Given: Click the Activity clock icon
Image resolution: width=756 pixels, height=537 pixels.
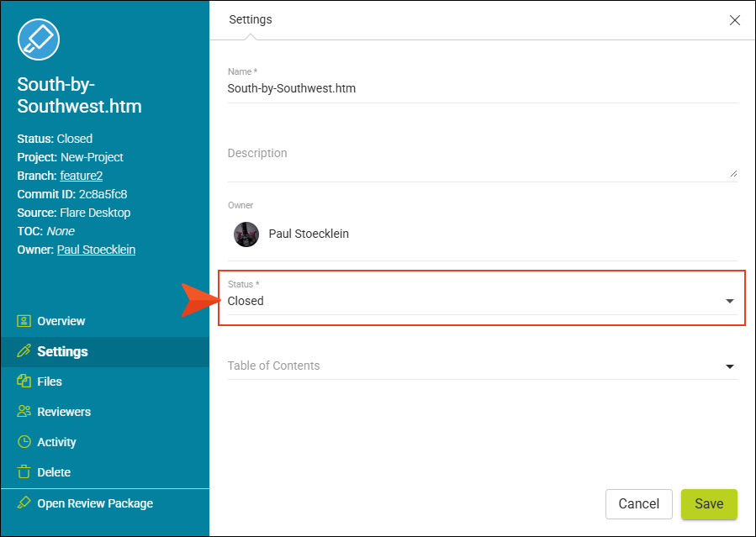Looking at the screenshot, I should tap(24, 442).
